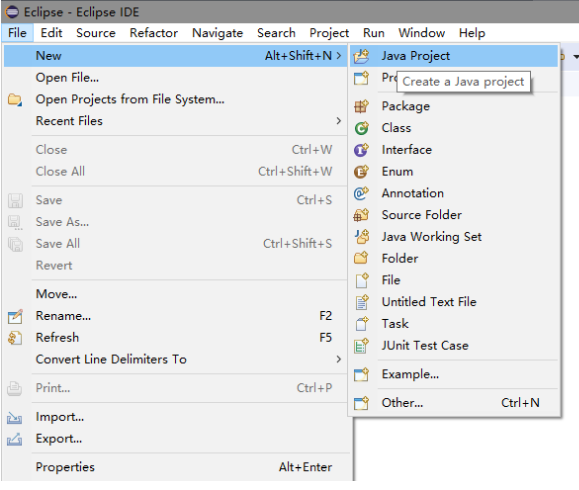Click the Folder icon in submenu
The image size is (579, 490).
pyautogui.click(x=361, y=258)
